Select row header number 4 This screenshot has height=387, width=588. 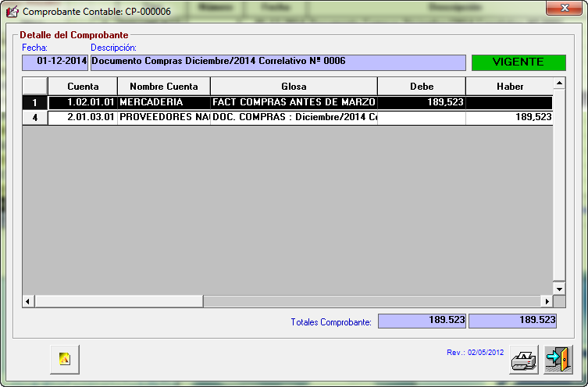35,118
